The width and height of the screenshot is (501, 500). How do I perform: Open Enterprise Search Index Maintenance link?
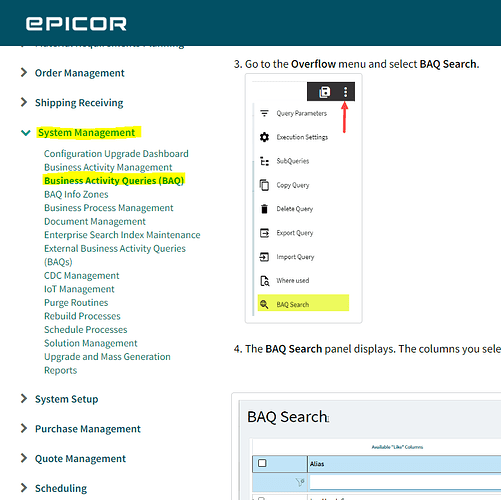122,235
